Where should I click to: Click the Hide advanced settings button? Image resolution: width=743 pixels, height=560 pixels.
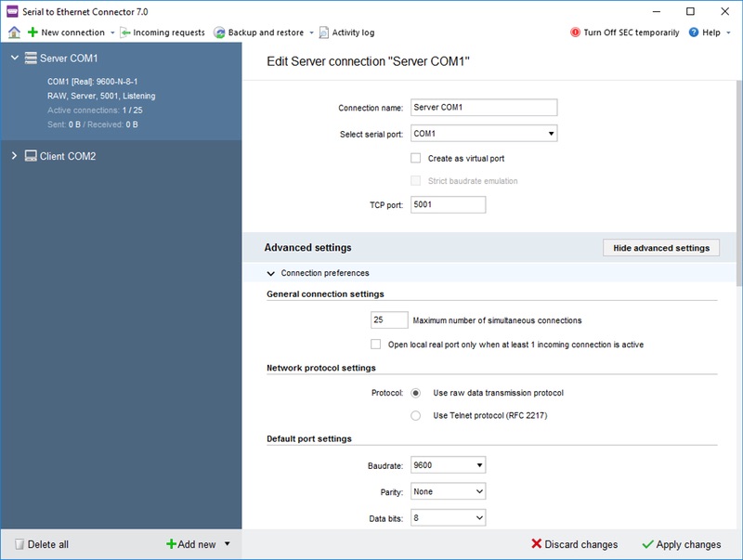[x=661, y=248]
